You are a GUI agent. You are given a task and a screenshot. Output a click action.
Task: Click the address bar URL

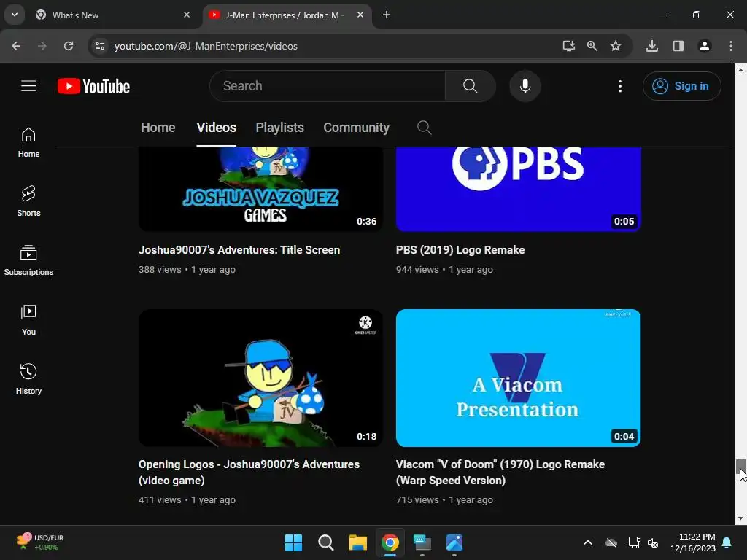[x=206, y=46]
